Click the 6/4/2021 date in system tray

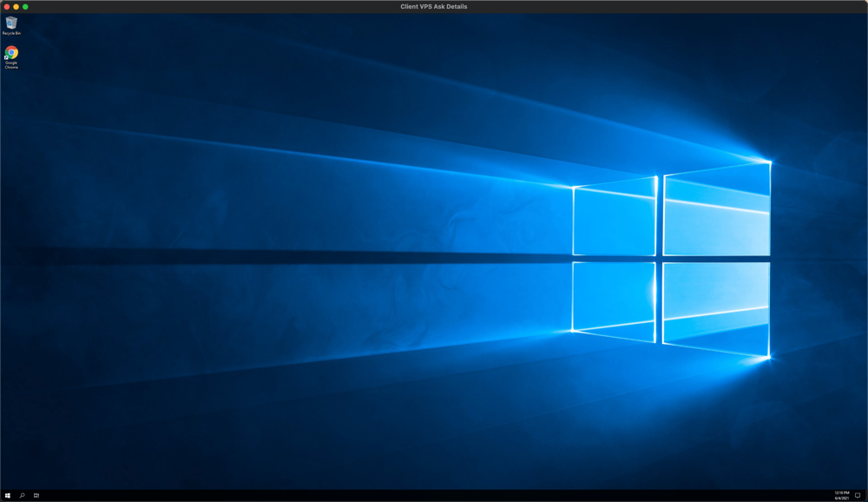tap(841, 499)
